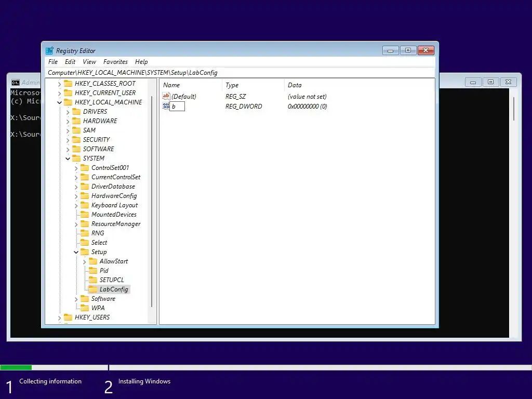The height and width of the screenshot is (399, 532).
Task: Click the ResourceManager folder icon
Action: coord(85,224)
